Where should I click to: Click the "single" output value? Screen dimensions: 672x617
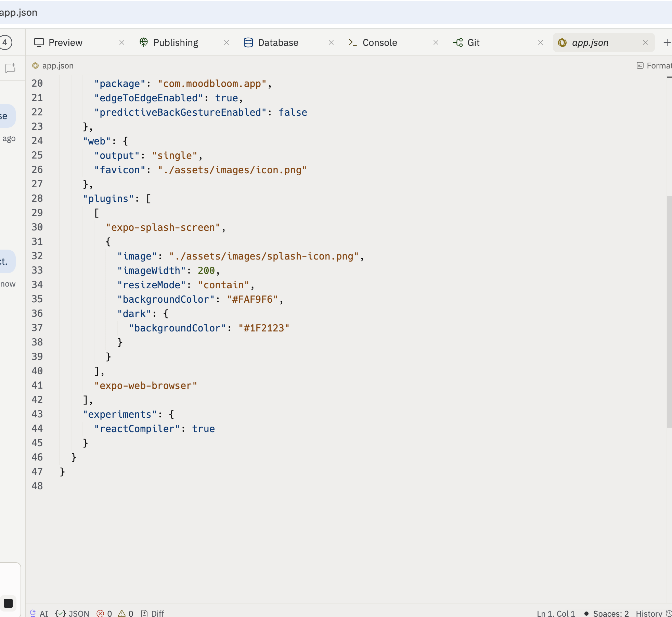coord(175,156)
